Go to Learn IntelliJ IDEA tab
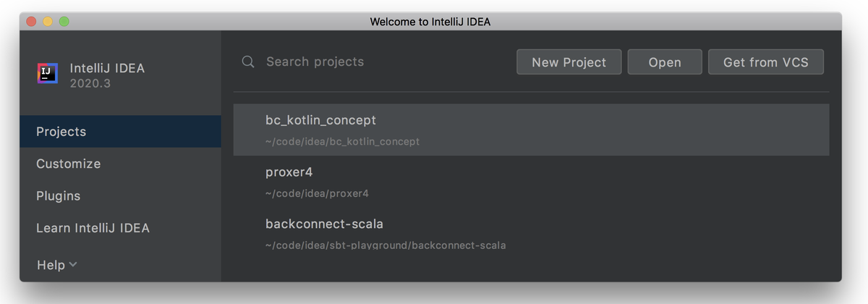This screenshot has height=304, width=868. 120,228
